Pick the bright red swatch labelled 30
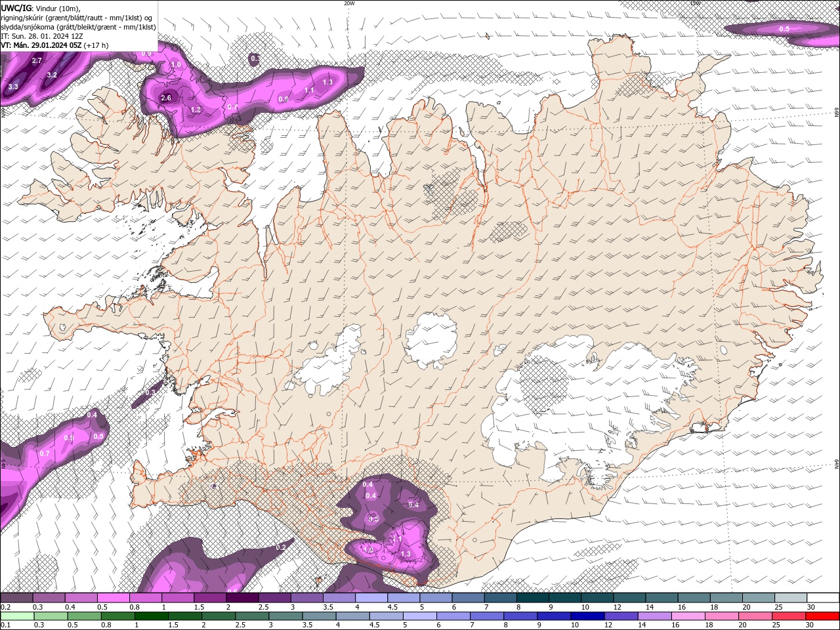The image size is (840, 630). (x=823, y=616)
